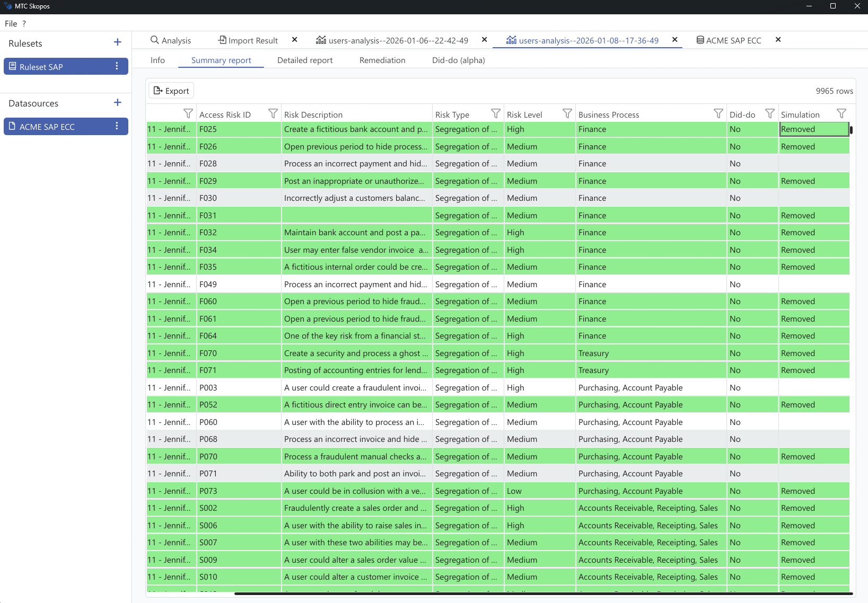This screenshot has height=603, width=868.
Task: Open Ruleset SAP three-dot options menu
Action: point(117,66)
